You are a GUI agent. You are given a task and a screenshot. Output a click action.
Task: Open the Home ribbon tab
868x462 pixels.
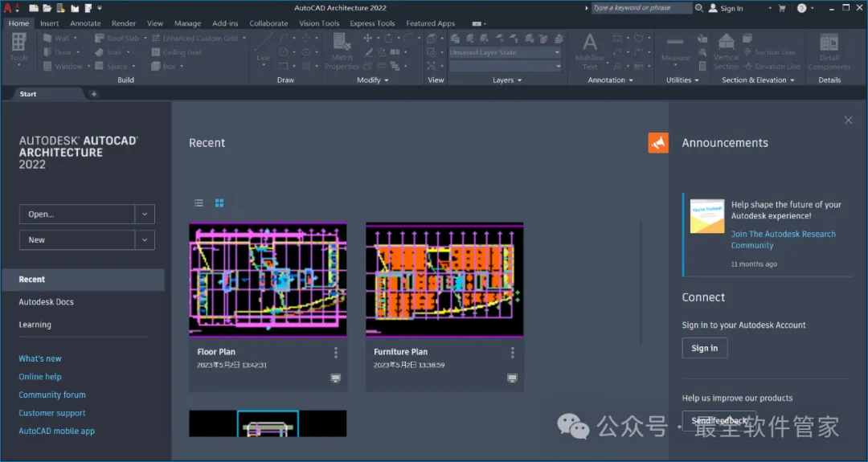point(18,23)
